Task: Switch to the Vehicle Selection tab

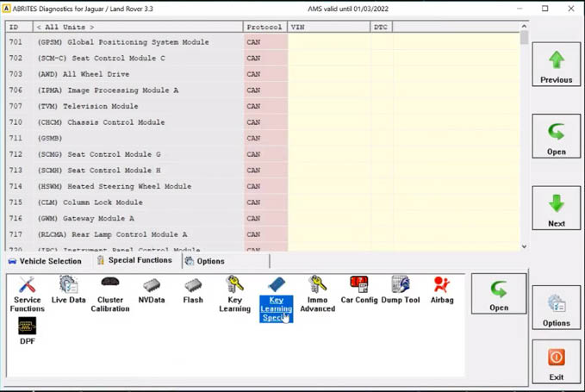Action: [45, 261]
